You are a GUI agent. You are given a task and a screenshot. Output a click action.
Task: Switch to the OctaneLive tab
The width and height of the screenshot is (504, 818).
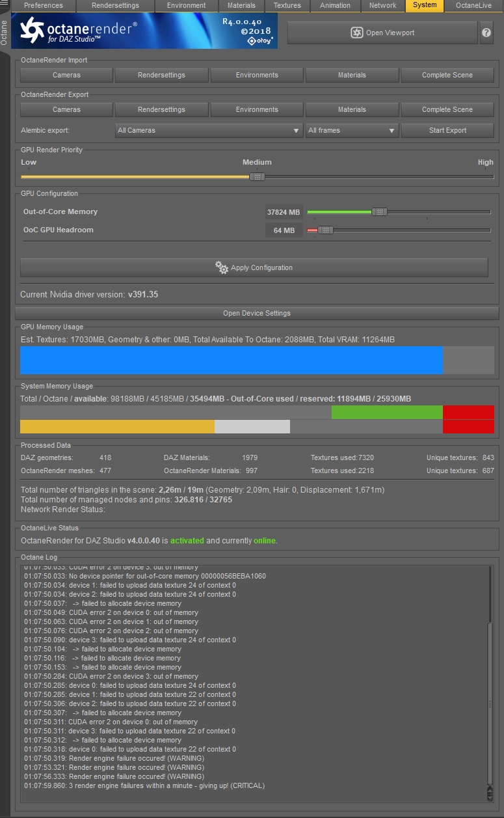pyautogui.click(x=473, y=6)
